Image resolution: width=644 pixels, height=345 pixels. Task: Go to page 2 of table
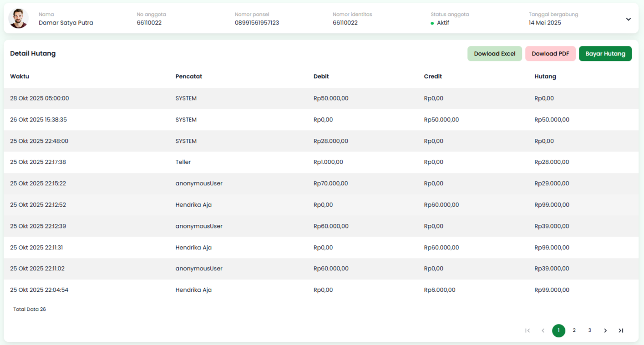[x=574, y=330]
